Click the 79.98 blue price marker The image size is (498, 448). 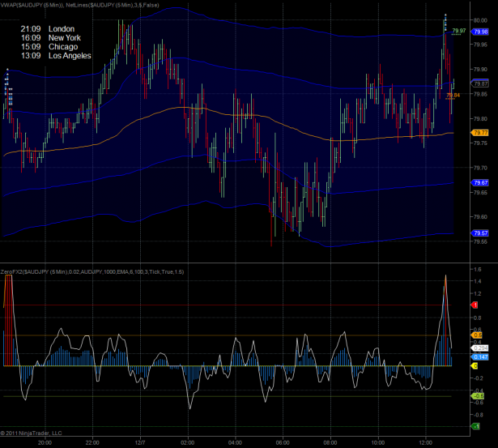pos(479,32)
